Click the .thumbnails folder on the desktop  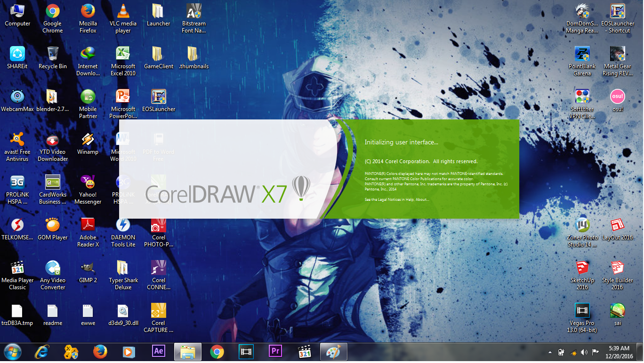tap(194, 58)
